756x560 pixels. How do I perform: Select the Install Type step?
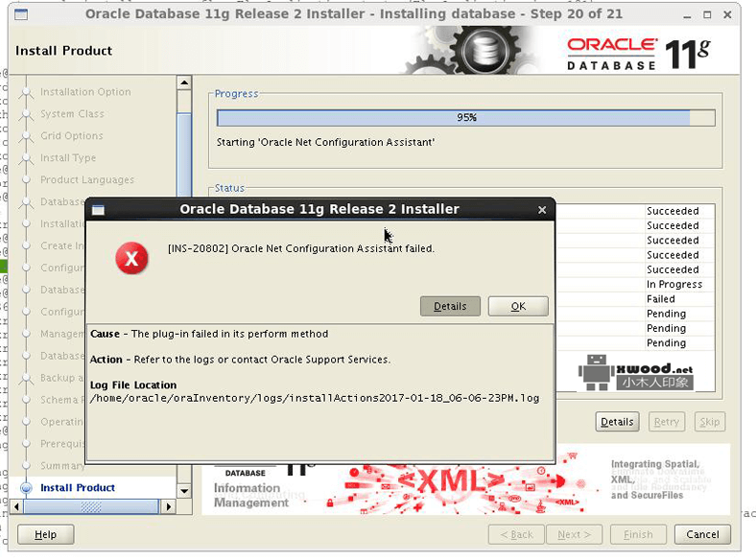(68, 158)
